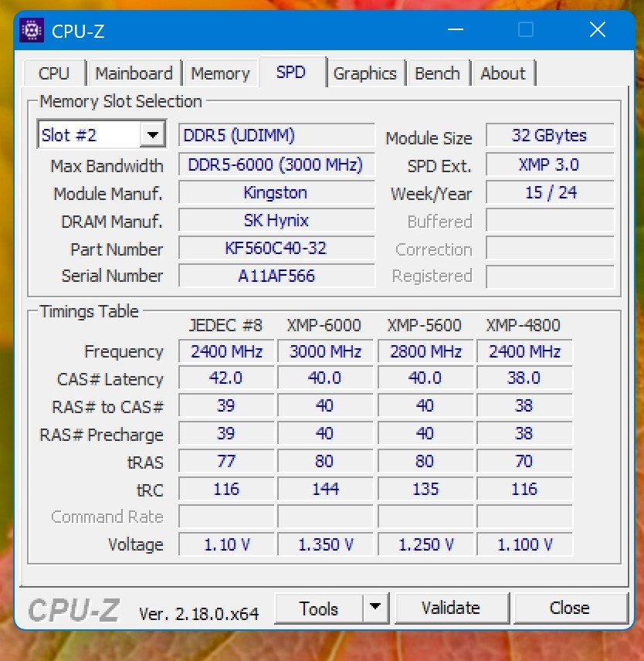The width and height of the screenshot is (644, 661).
Task: Click the 1.350 V voltage cell
Action: [x=325, y=544]
